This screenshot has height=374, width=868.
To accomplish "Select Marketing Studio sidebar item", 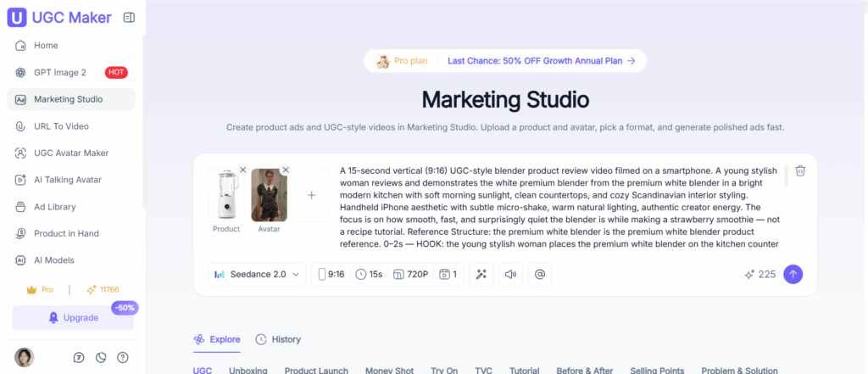I will 71,99.
